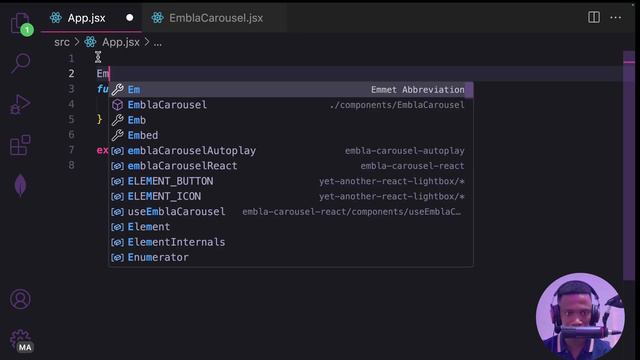Open the Extensions view

[20, 145]
